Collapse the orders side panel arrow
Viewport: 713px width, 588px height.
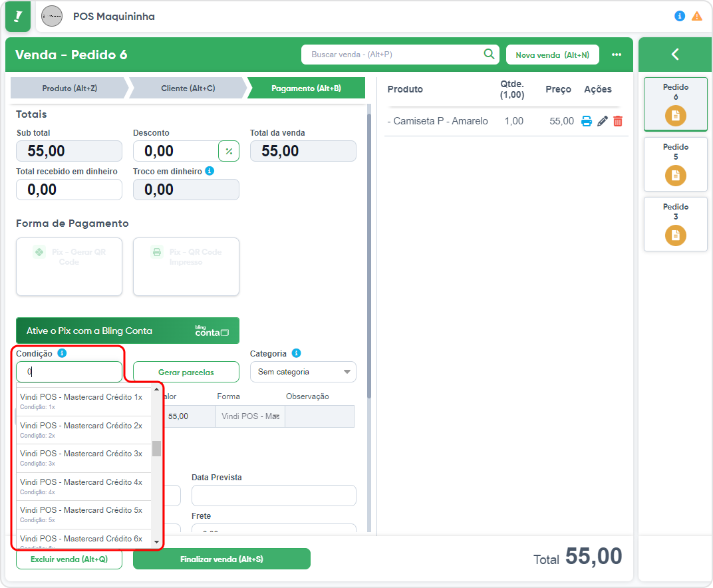(x=675, y=55)
